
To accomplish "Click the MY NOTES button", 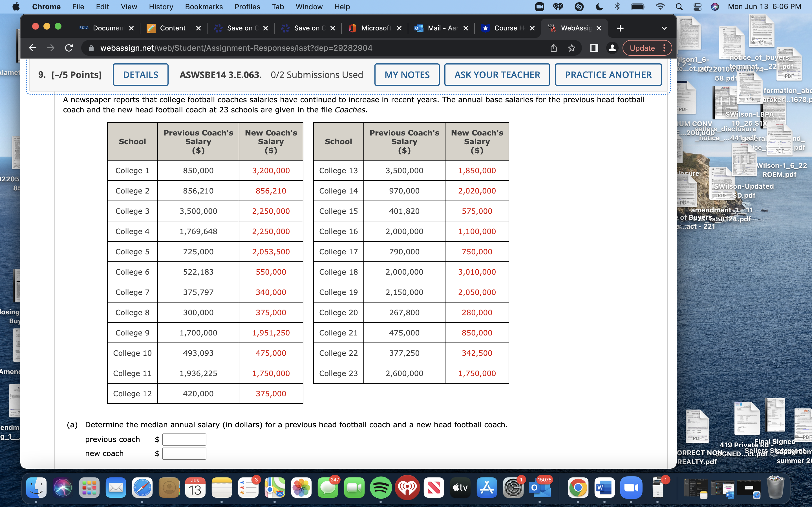I will [x=407, y=74].
